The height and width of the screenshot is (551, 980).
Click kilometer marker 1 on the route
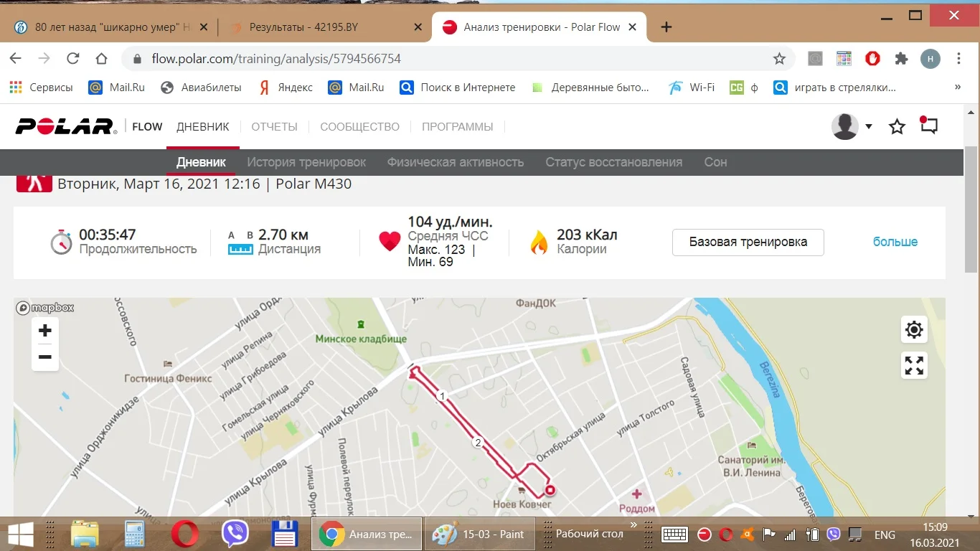(442, 396)
